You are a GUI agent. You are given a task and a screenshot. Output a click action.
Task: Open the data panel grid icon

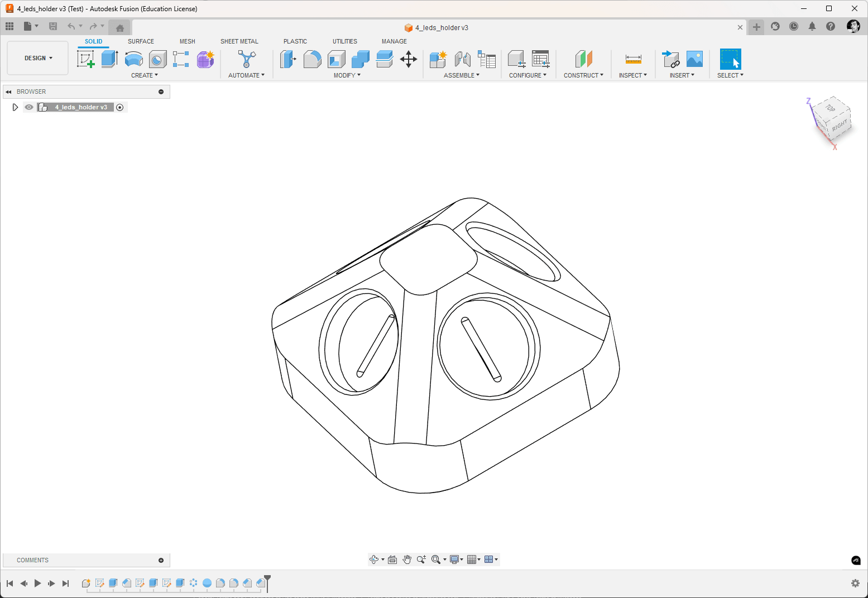[x=9, y=26]
